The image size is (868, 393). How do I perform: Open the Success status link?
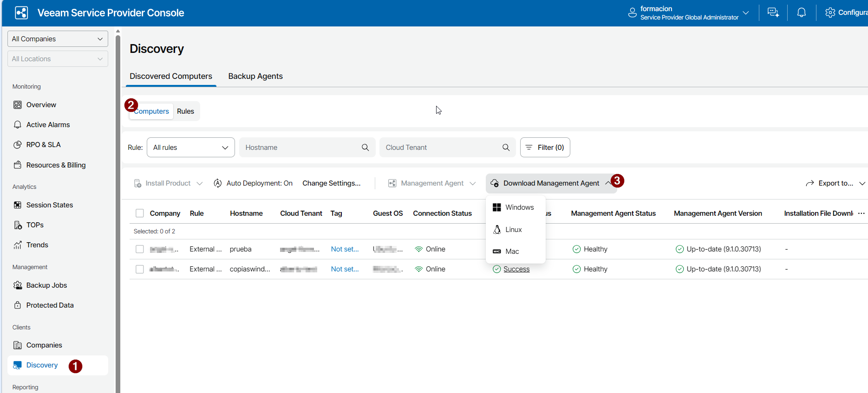pyautogui.click(x=516, y=269)
